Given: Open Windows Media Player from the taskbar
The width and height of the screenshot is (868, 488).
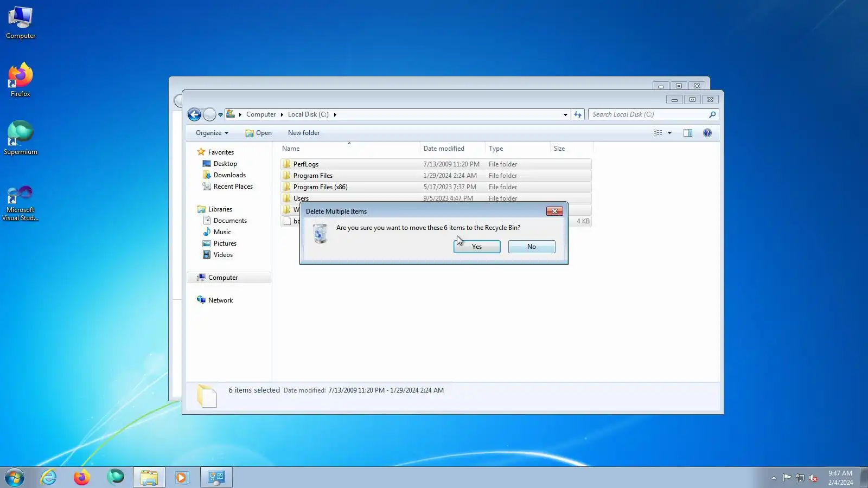Looking at the screenshot, I should click(x=182, y=477).
